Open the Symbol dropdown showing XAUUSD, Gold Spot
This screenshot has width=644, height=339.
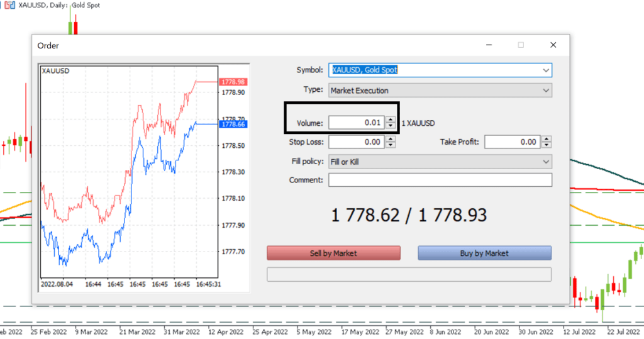pos(440,70)
